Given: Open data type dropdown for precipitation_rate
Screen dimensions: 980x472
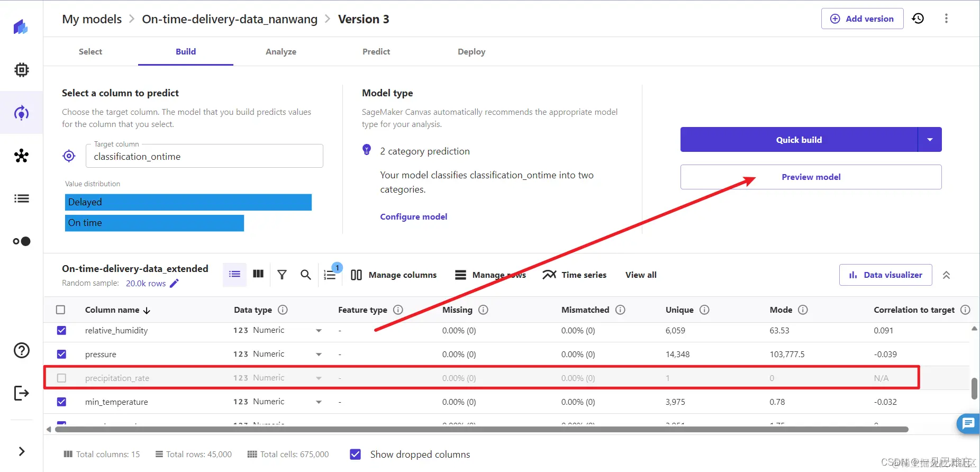Looking at the screenshot, I should [x=319, y=378].
